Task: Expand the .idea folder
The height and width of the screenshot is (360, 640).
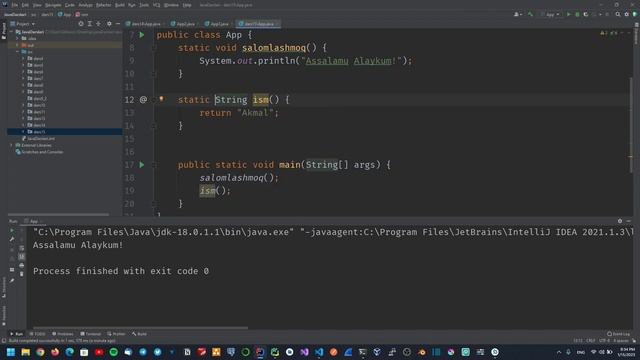Action: coord(18,38)
